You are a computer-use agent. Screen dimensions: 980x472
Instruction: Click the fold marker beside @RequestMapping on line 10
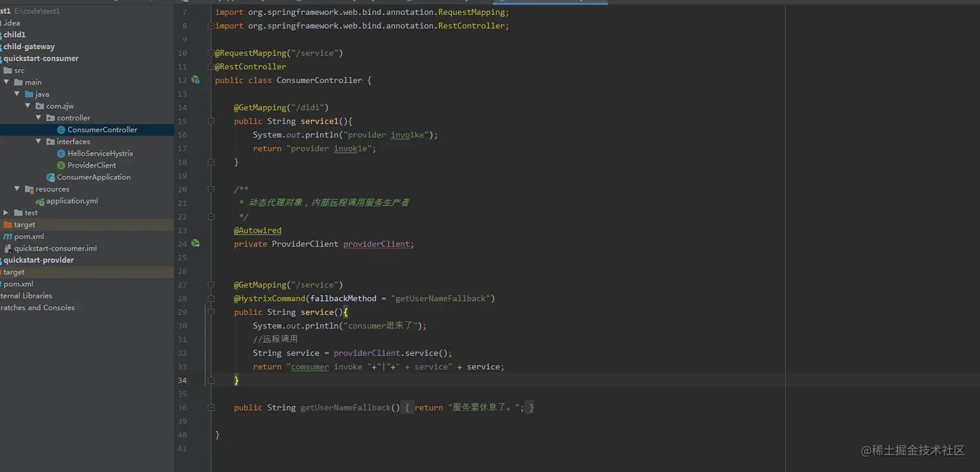click(x=211, y=53)
